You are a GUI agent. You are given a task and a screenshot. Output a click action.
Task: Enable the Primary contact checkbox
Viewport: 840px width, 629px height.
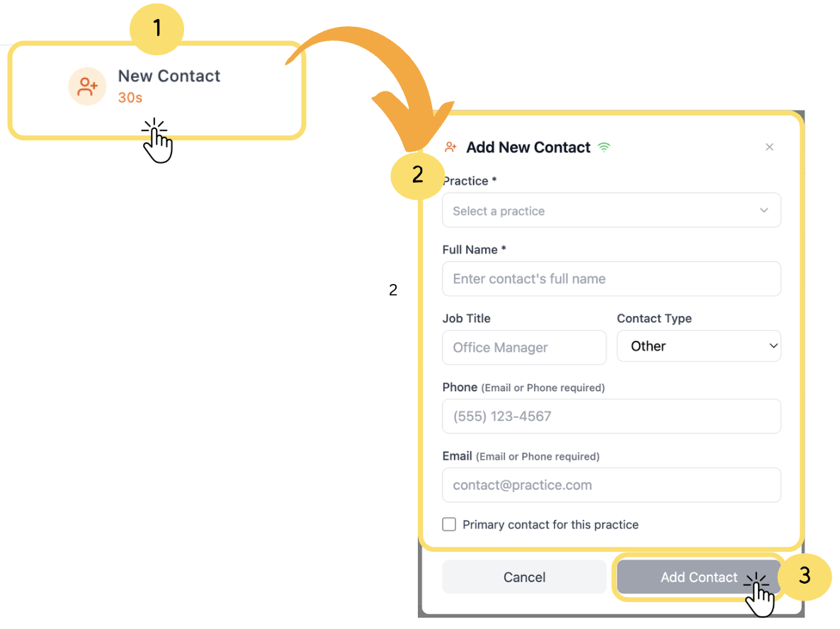(449, 524)
